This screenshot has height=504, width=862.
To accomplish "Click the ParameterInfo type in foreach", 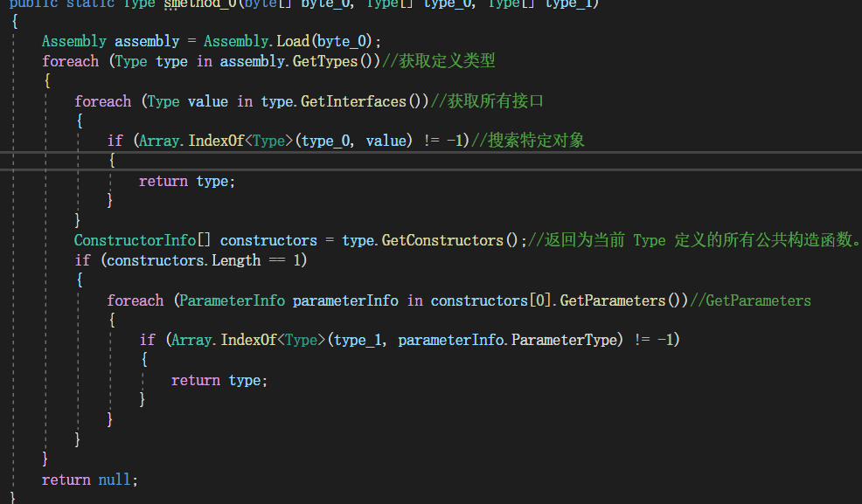I will (x=232, y=300).
